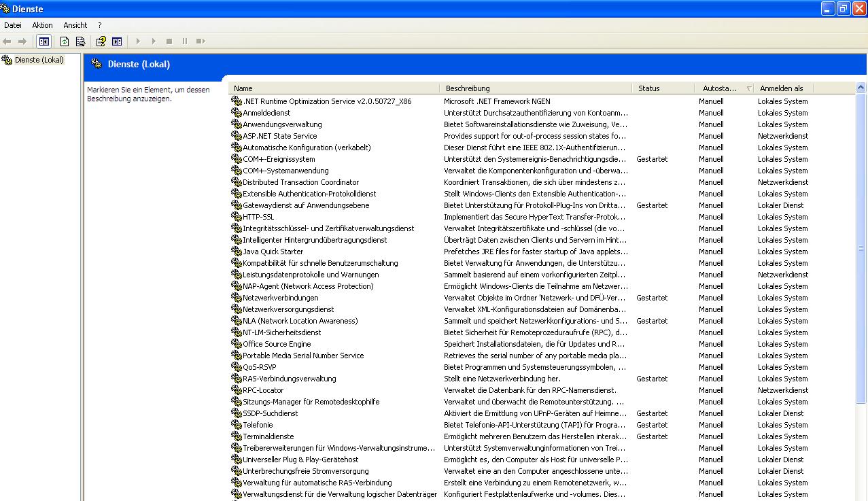The image size is (868, 501).
Task: Click Manuell startup cell in HTTP-SSL row
Action: [711, 217]
